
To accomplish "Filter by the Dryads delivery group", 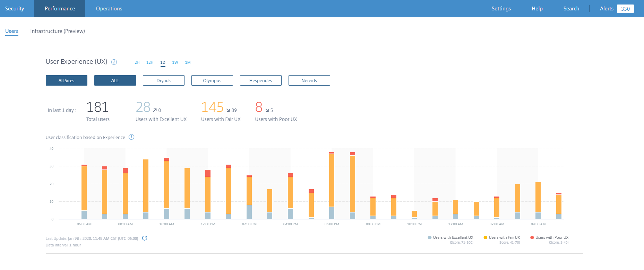I will pyautogui.click(x=163, y=80).
